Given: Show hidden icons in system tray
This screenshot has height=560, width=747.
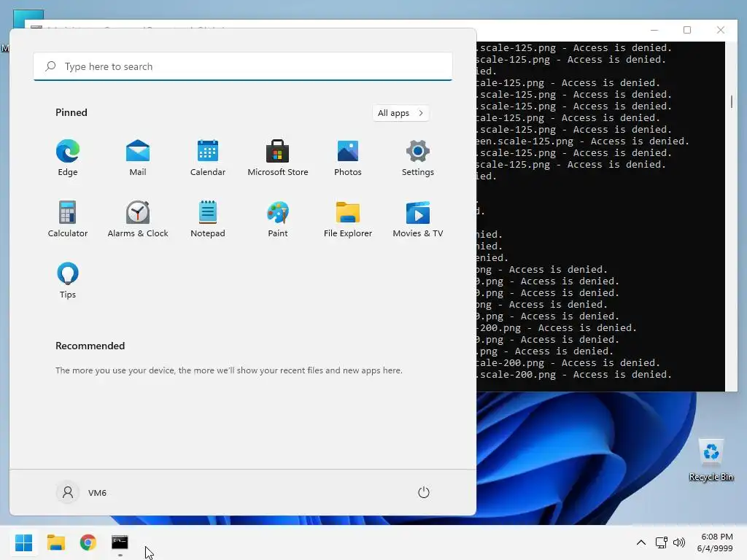Looking at the screenshot, I should [x=641, y=542].
